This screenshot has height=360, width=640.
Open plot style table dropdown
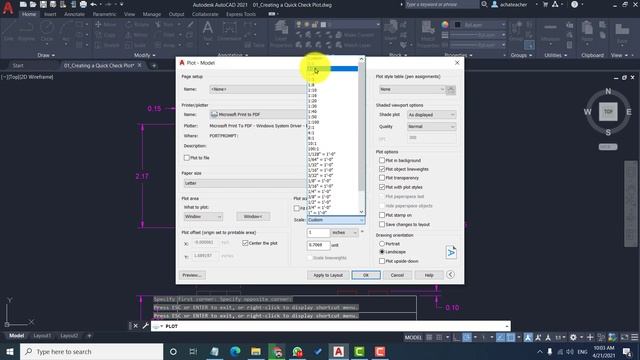click(x=411, y=89)
